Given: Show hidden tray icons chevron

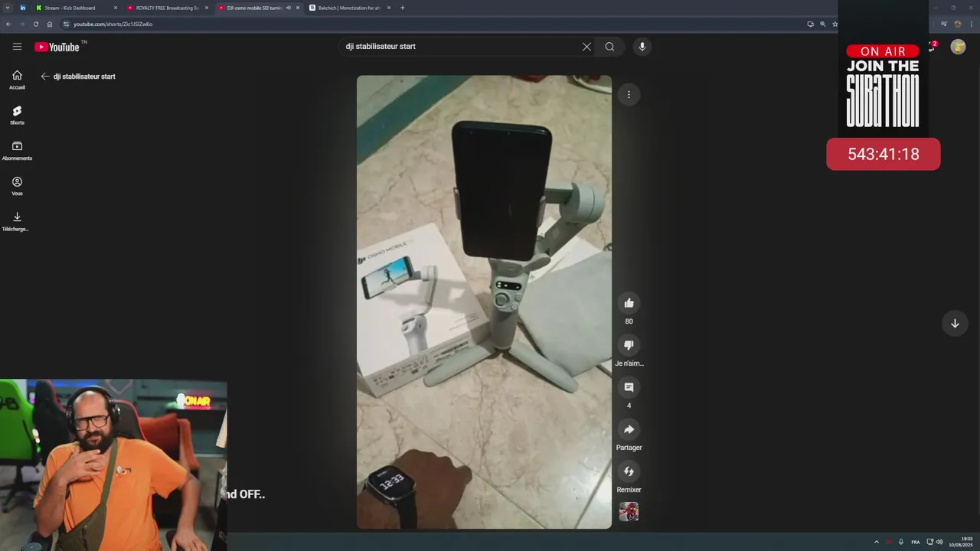Looking at the screenshot, I should [877, 542].
